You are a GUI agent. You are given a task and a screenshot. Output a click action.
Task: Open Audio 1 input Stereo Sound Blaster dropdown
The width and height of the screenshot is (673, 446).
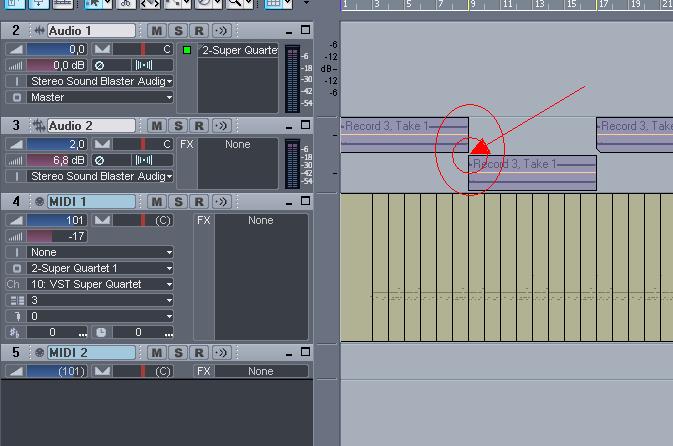(100, 81)
